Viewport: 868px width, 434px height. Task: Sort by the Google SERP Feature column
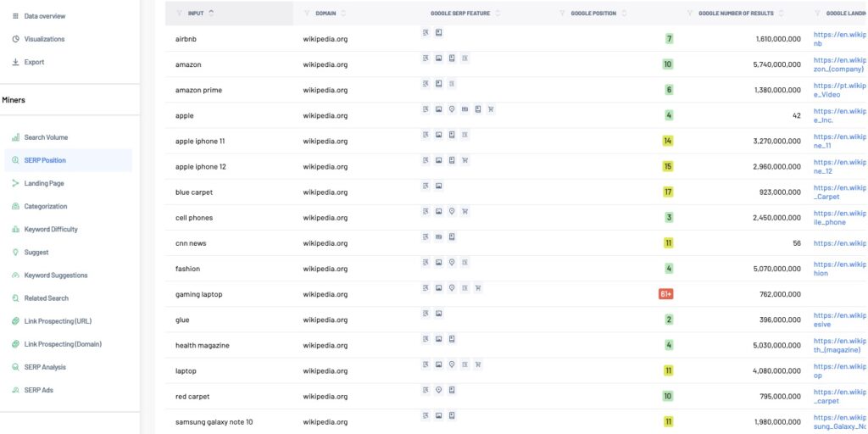tap(498, 14)
